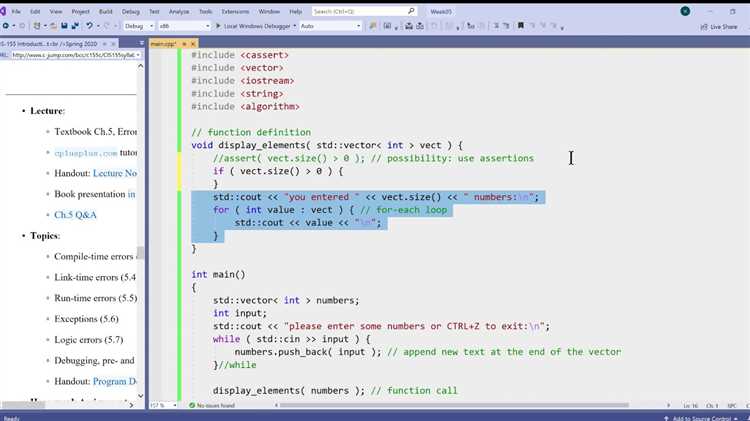Click the editor horizontal scrollbar

point(454,405)
